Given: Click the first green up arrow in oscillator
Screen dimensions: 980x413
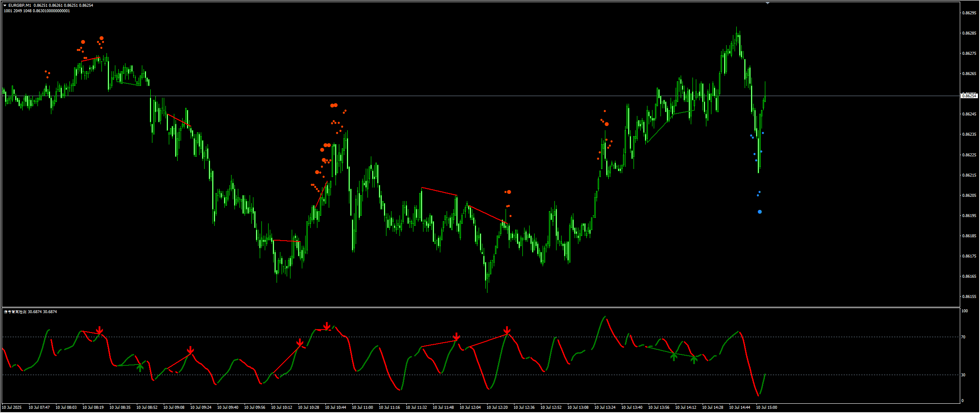Looking at the screenshot, I should (140, 368).
